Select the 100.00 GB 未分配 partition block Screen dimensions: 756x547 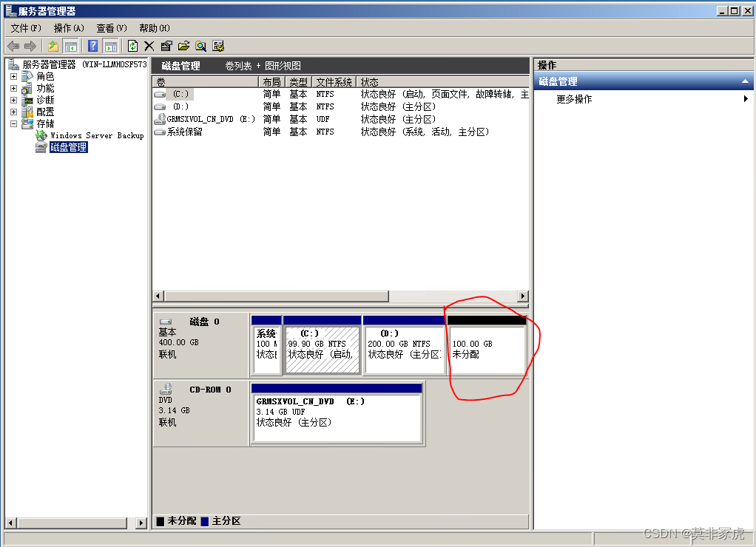[x=486, y=350]
